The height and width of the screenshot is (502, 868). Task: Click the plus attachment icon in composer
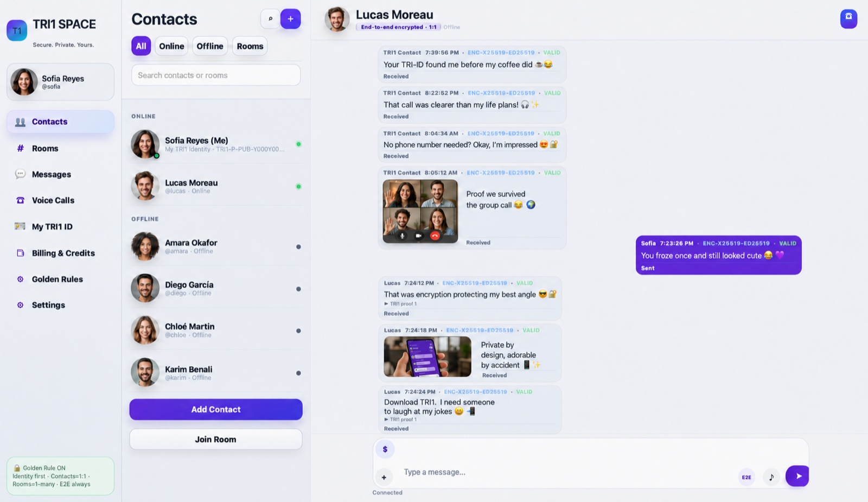pyautogui.click(x=384, y=478)
